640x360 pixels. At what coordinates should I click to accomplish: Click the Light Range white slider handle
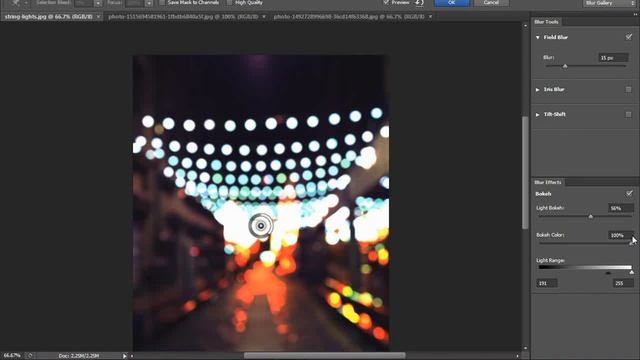[631, 272]
